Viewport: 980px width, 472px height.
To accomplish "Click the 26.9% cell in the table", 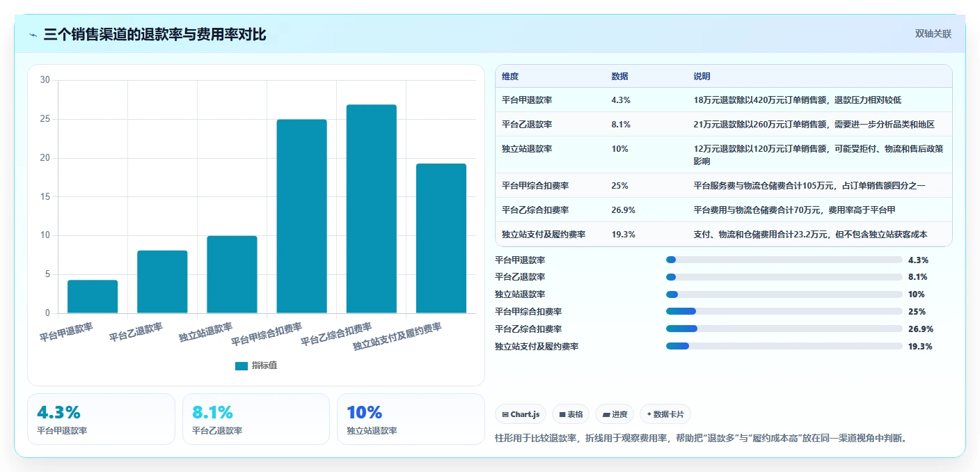I will (x=623, y=210).
